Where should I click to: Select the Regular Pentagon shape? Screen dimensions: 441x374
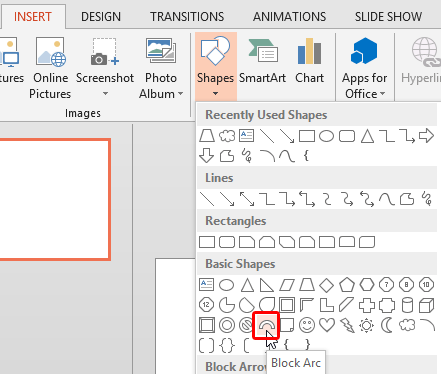347,285
